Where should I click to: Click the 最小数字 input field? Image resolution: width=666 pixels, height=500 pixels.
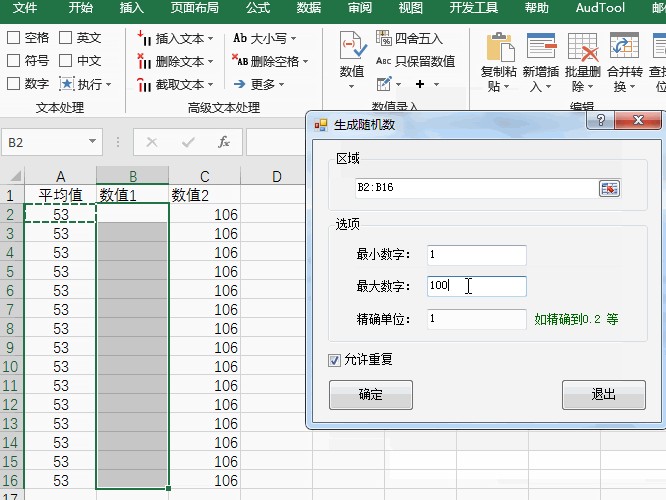click(477, 255)
